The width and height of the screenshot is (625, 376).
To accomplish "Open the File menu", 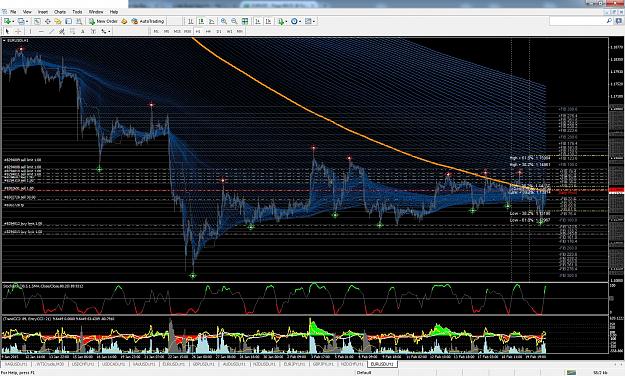I will click(13, 12).
